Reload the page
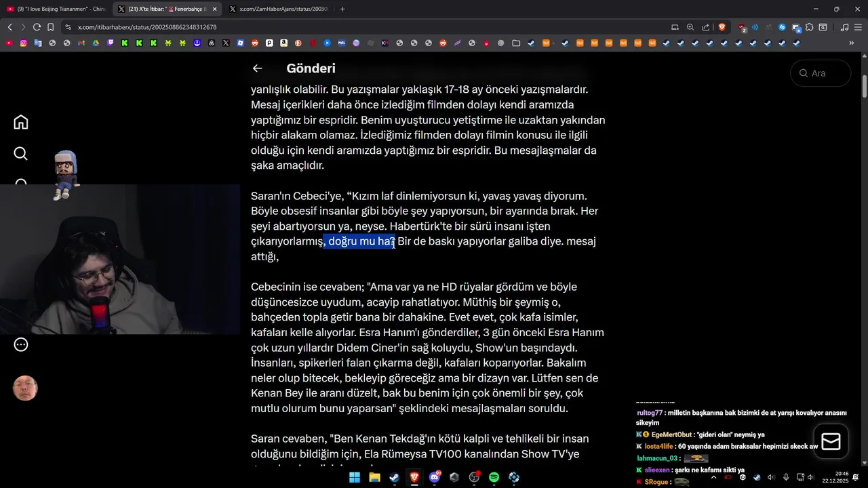868x488 pixels. coord(37,27)
